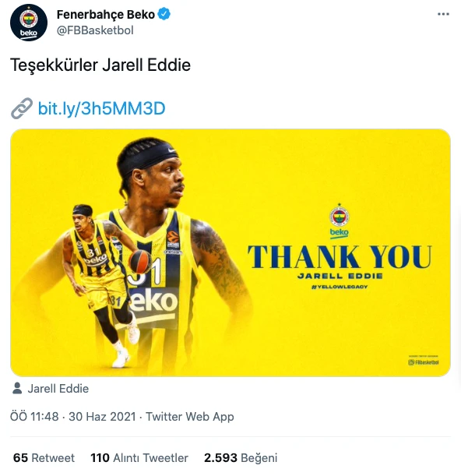The height and width of the screenshot is (476, 461).
Task: Open the Thank You Jarell Eddie image
Action: pyautogui.click(x=230, y=252)
